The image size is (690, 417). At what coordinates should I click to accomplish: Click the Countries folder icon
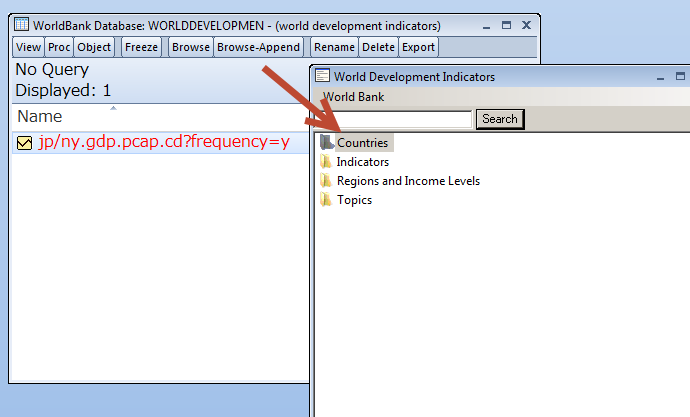coord(327,142)
